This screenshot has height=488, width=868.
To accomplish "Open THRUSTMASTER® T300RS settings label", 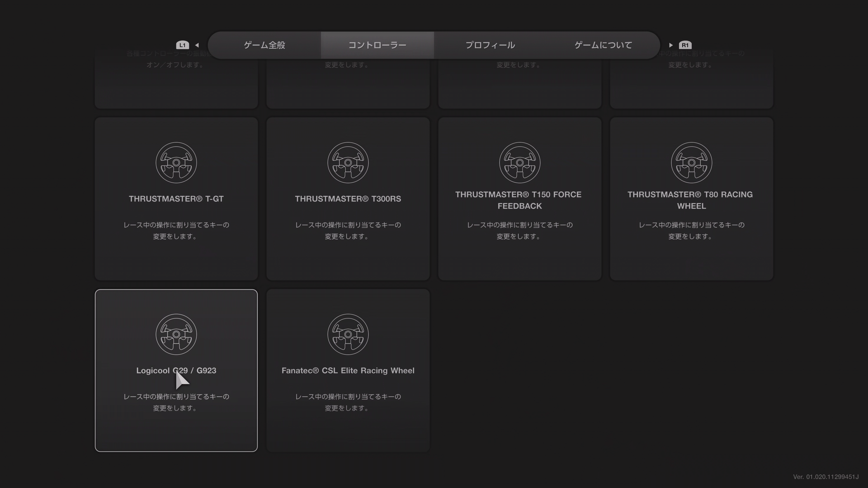I will (348, 199).
